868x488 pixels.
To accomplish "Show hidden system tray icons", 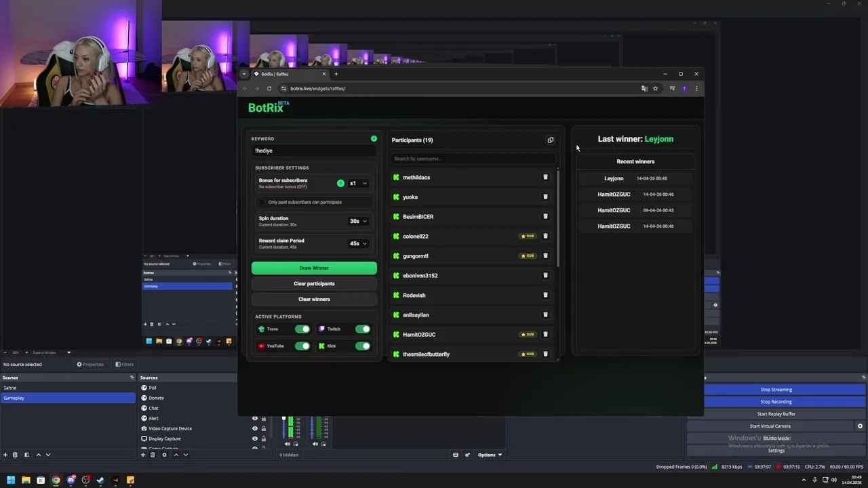I will 804,481.
